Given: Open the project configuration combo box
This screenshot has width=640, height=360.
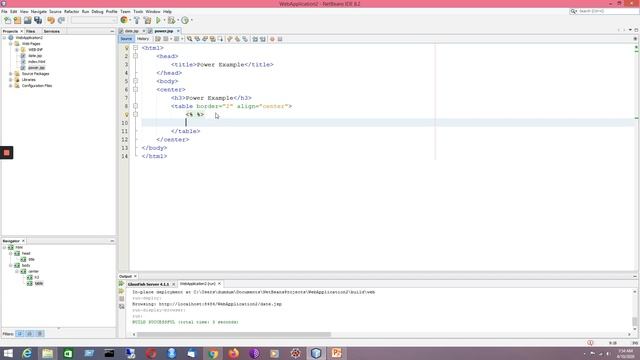Looking at the screenshot, I should click(93, 20).
